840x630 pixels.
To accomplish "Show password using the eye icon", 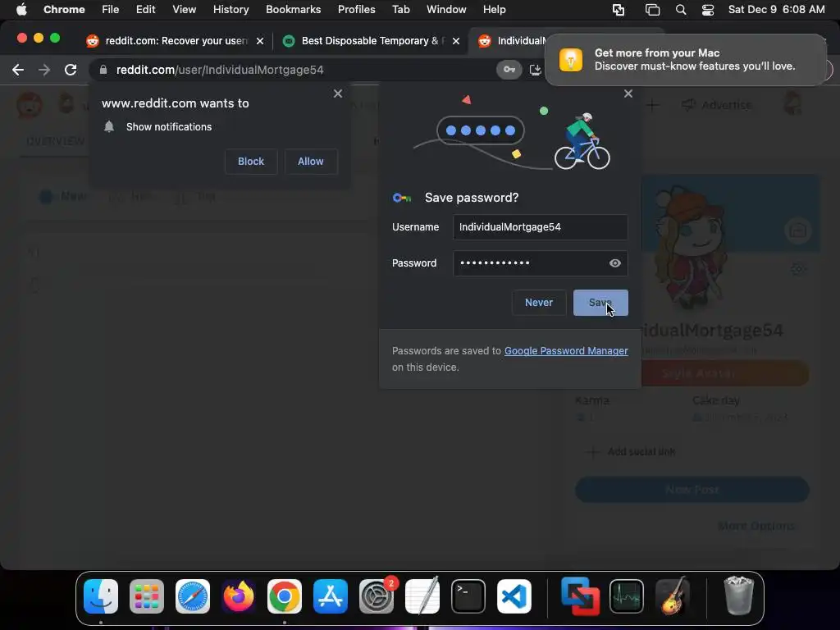I will 615,263.
